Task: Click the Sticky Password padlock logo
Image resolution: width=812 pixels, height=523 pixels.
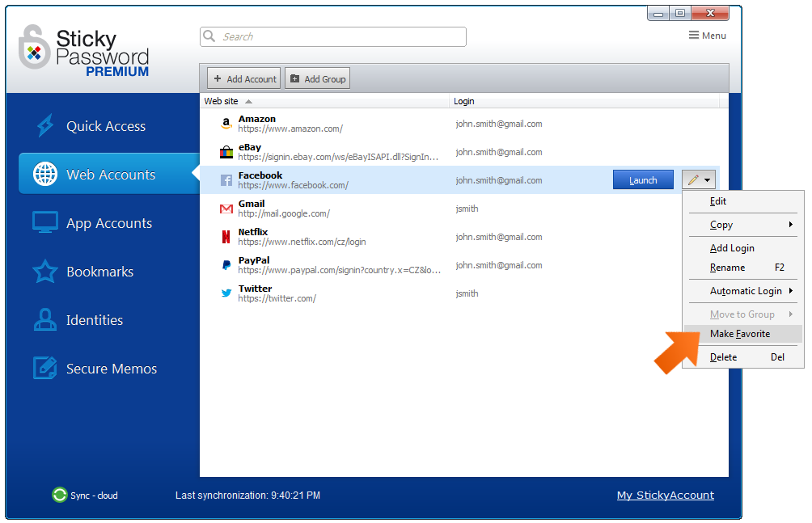Action: pyautogui.click(x=34, y=47)
